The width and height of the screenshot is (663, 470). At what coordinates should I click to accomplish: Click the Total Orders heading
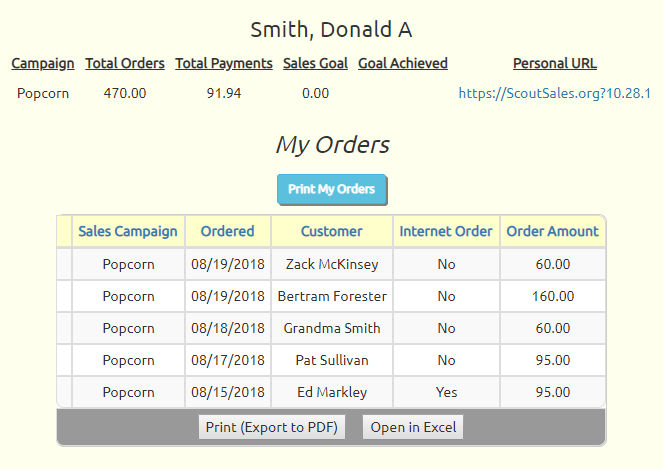coord(125,63)
